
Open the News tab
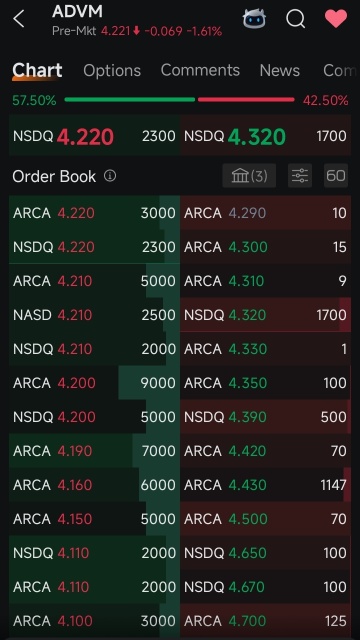(x=280, y=71)
